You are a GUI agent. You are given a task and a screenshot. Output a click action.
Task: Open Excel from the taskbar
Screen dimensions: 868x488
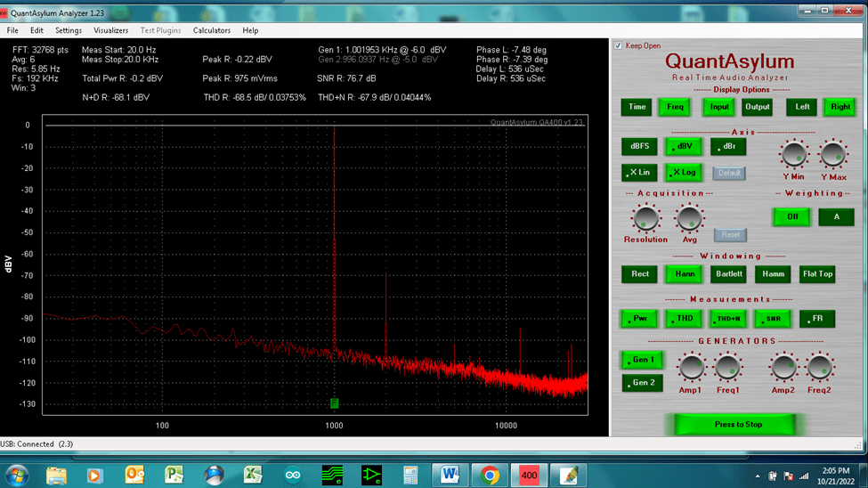point(253,476)
